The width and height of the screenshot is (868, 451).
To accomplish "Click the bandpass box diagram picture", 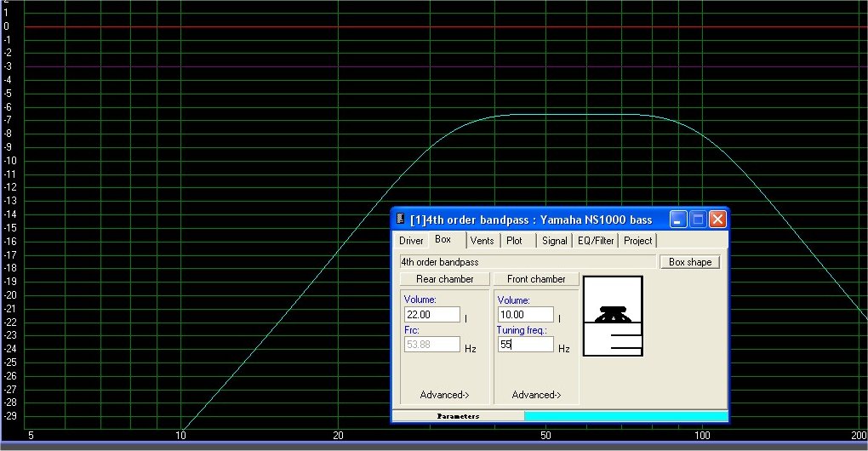I will pos(613,316).
